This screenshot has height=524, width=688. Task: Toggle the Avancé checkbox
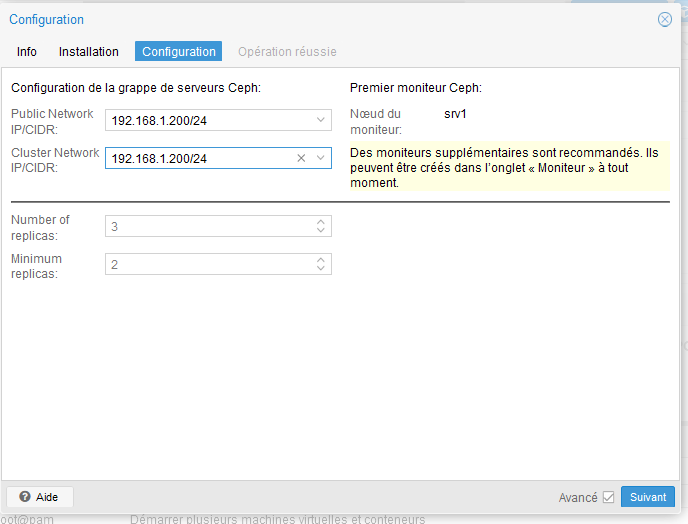[x=608, y=497]
